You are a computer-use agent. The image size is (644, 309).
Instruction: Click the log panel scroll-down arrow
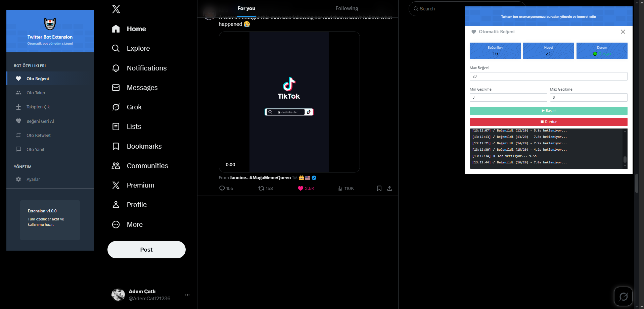pyautogui.click(x=625, y=165)
